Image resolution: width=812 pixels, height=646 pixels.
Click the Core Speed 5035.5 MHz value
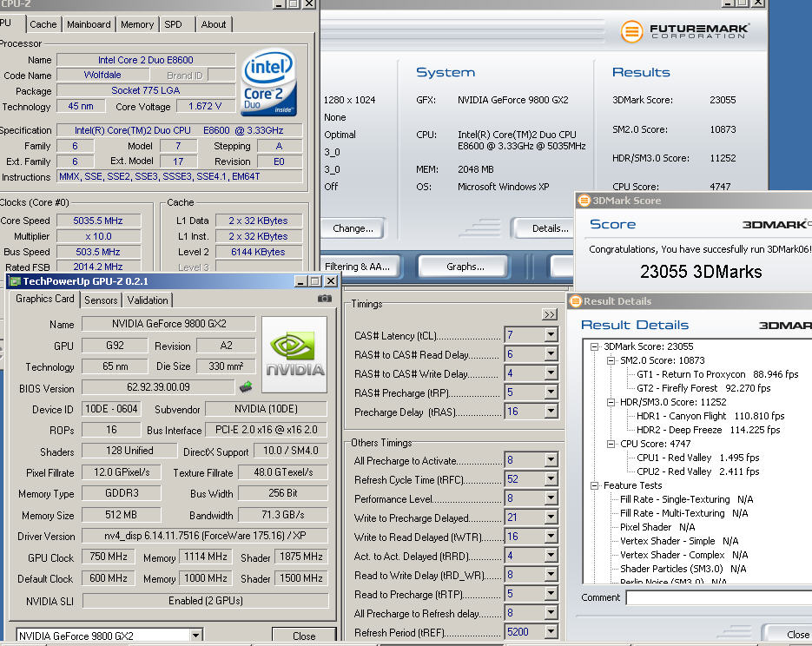tap(98, 221)
